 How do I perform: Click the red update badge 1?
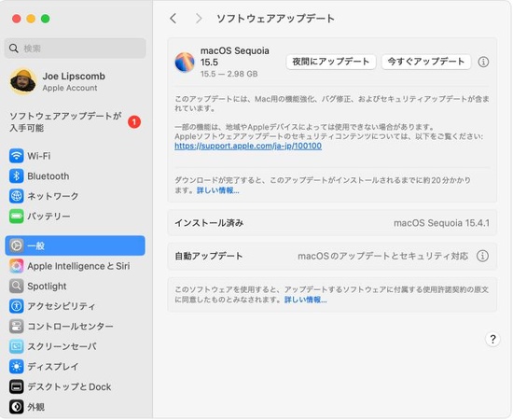tap(134, 122)
